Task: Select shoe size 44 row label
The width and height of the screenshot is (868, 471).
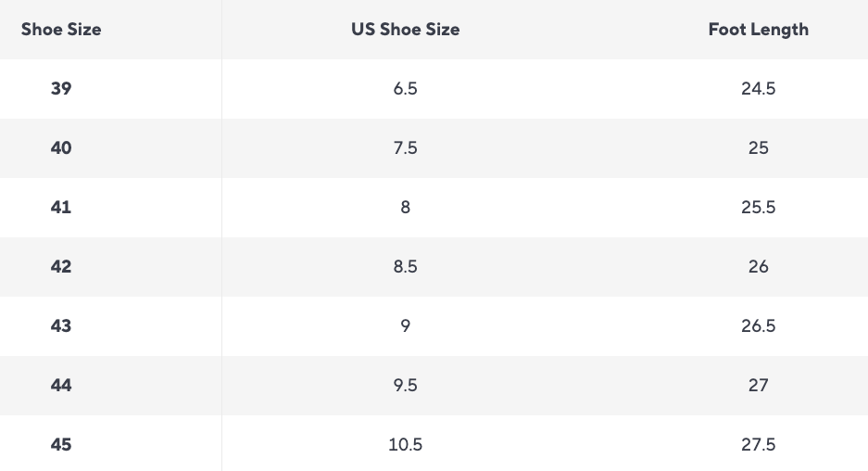Action: click(61, 386)
